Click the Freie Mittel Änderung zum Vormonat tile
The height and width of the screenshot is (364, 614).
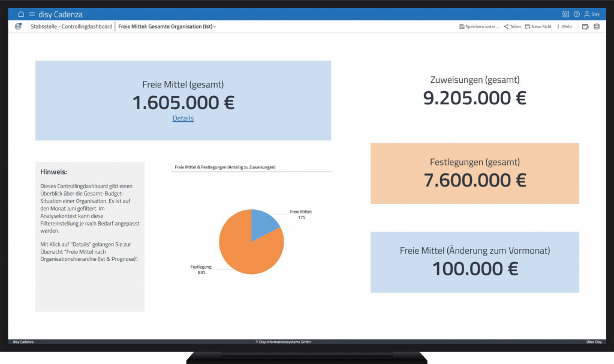click(474, 262)
